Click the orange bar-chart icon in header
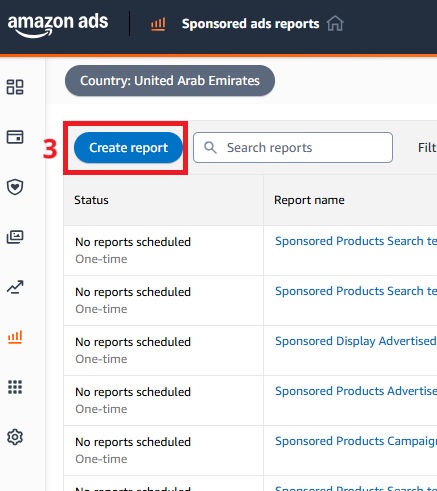Screen dimensions: 437x491 158,24
